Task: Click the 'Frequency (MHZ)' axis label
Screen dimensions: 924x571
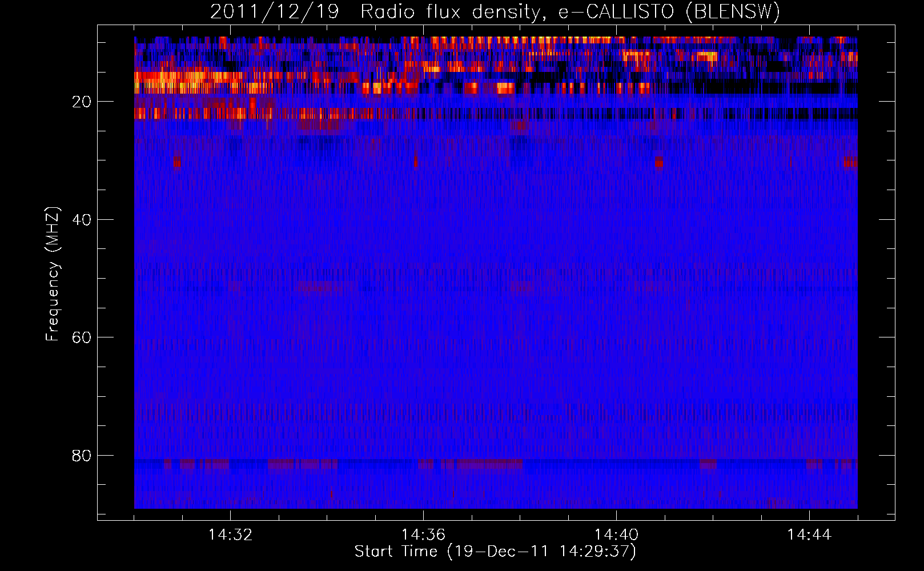Action: (53, 274)
